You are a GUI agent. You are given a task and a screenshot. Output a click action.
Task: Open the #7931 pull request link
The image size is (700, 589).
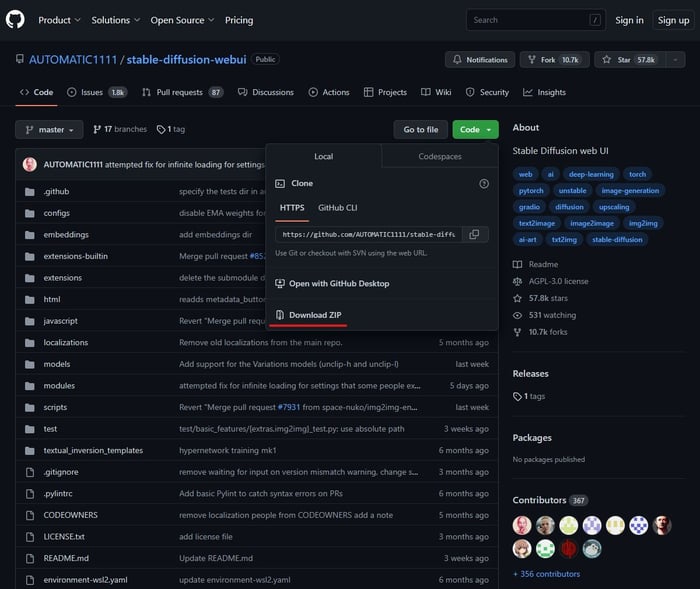[289, 407]
